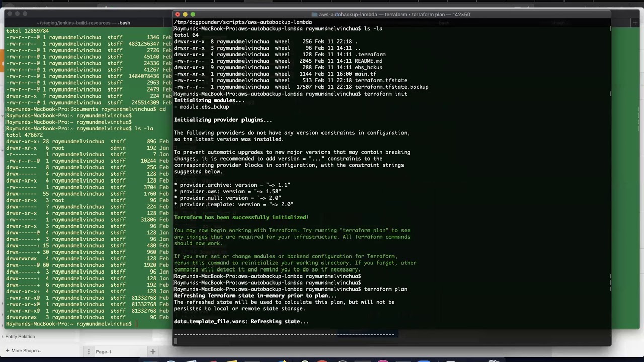This screenshot has height=362, width=644.
Task: Click 'should now work.' text in front terminal
Action: pos(198,244)
